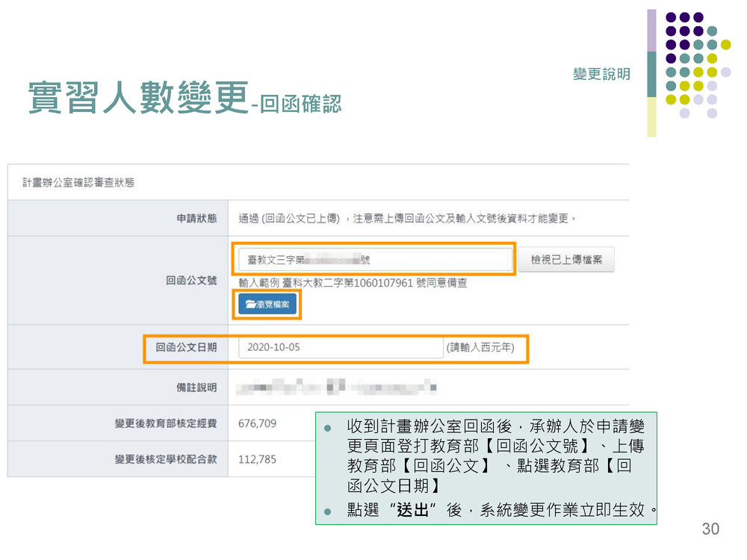Select the 變更後教育部核定經費 label

[x=166, y=423]
